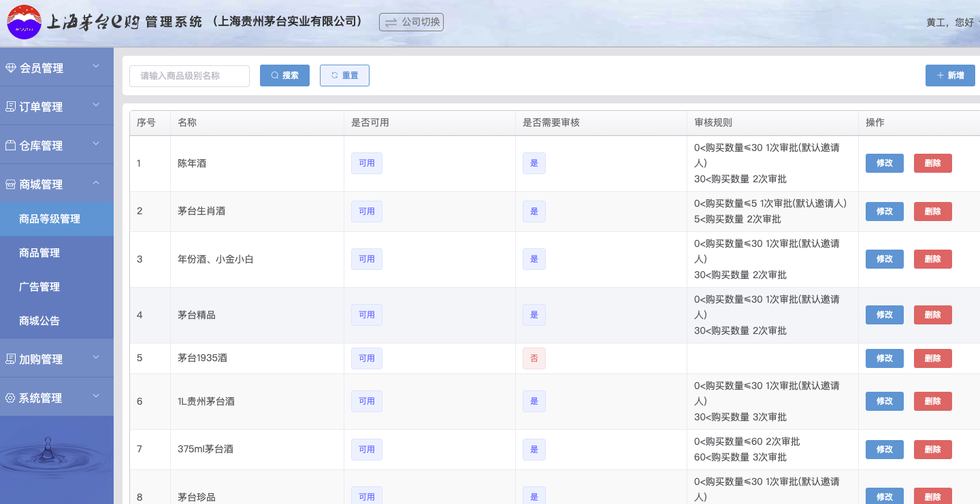Click 删除 for 1L贵州茅台酒 row

pyautogui.click(x=932, y=401)
